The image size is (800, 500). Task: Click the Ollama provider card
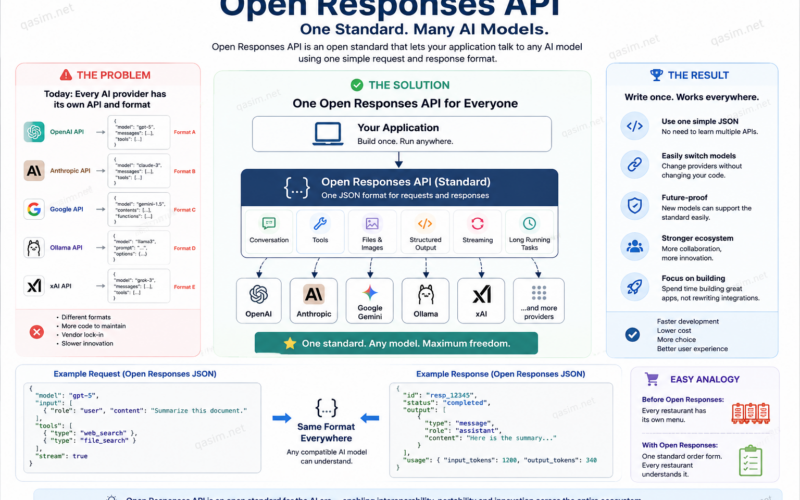point(426,301)
